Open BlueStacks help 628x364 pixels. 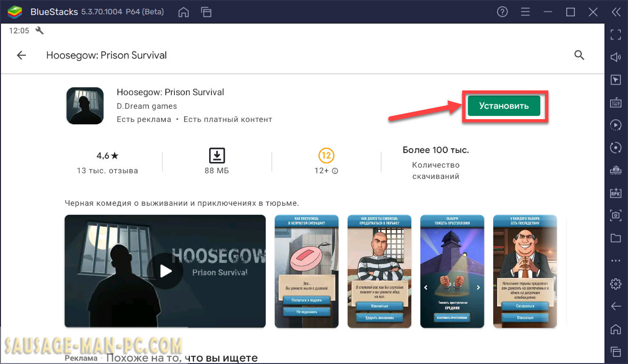pos(503,12)
